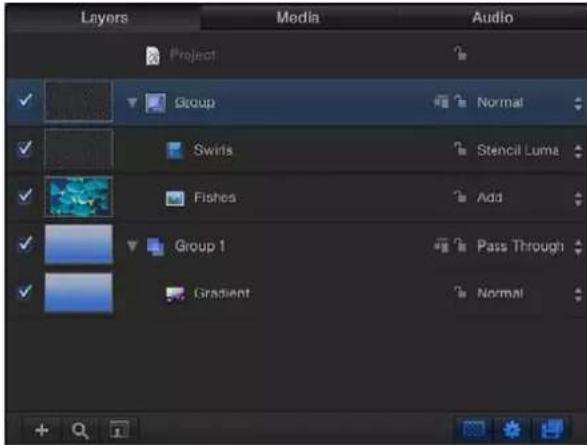Click the Group 1 stack icon
The image size is (587, 445).
[155, 246]
